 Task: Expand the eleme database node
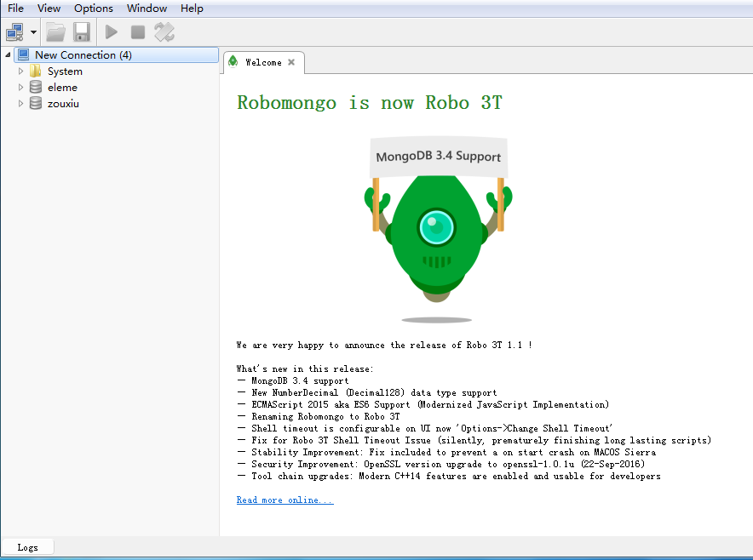[20, 87]
